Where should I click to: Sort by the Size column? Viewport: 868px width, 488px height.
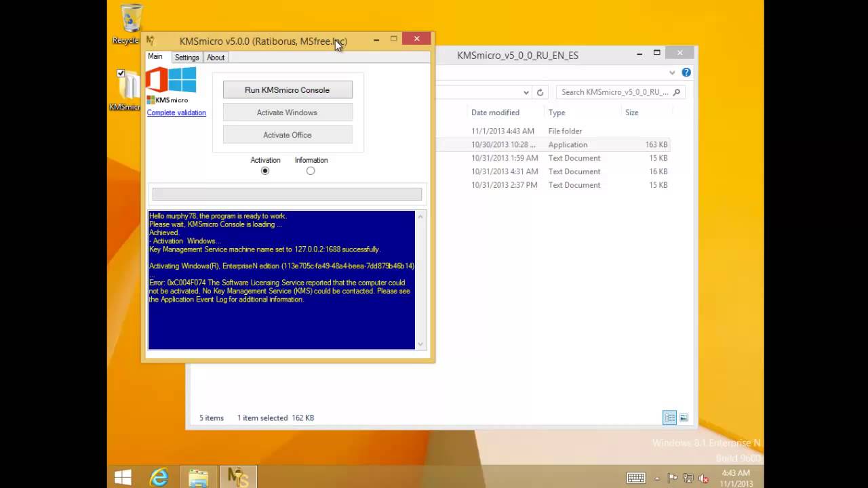tap(631, 113)
